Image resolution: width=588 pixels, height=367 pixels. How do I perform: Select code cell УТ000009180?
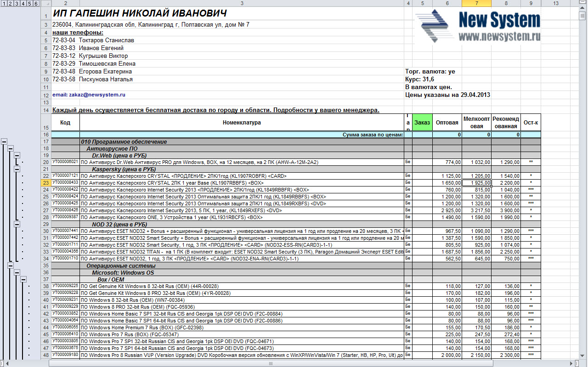coord(65,355)
